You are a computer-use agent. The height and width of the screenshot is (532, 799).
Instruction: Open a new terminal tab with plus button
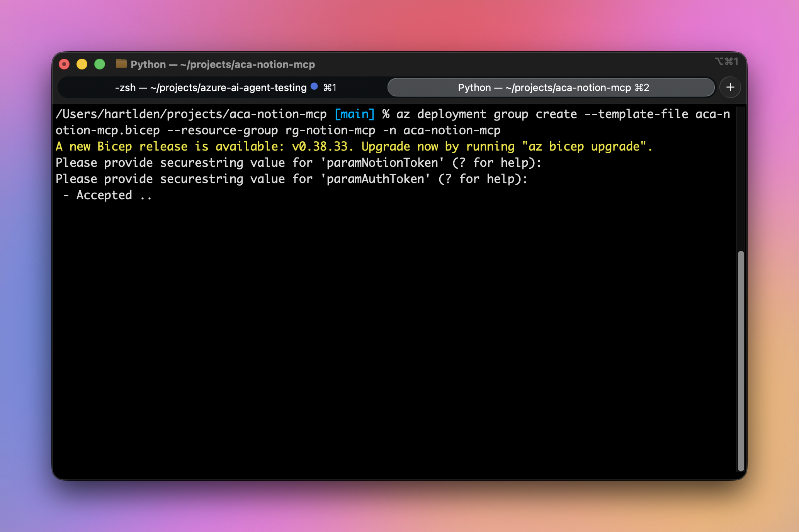click(x=730, y=87)
